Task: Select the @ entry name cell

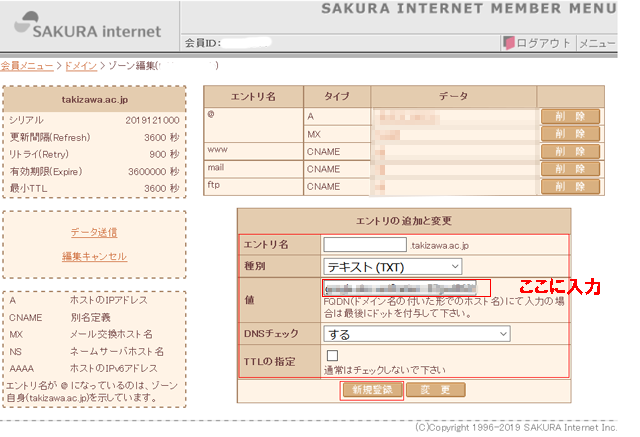Action: click(253, 125)
